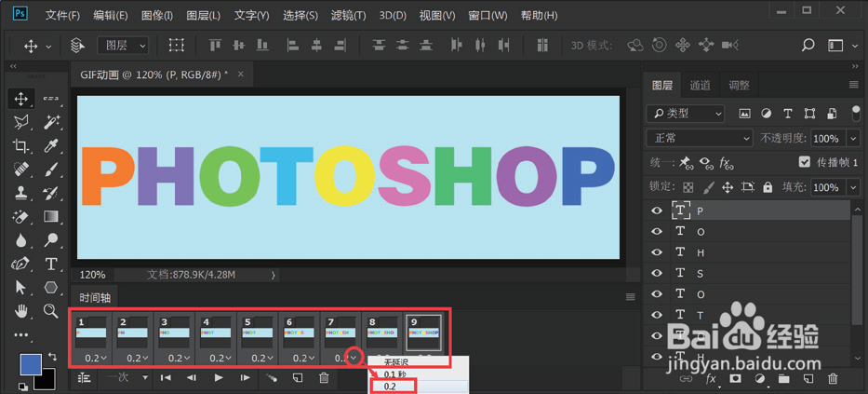Select the Lasso tool
This screenshot has height=394, width=868.
[x=21, y=122]
